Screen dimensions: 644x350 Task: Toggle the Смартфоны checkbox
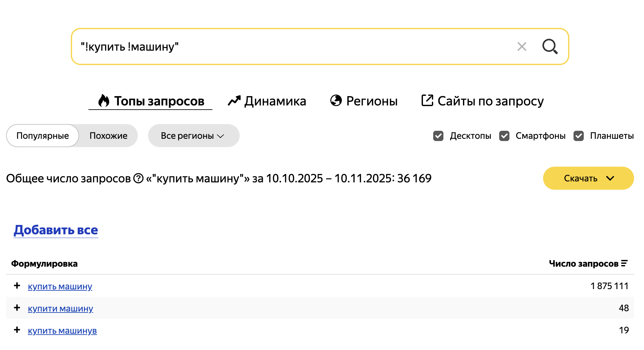click(x=504, y=136)
